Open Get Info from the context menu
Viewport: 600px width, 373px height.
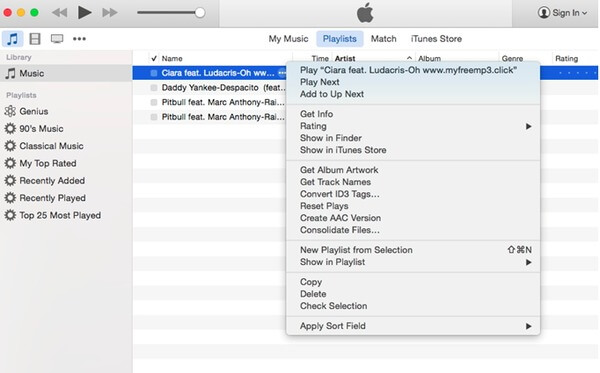click(x=316, y=114)
